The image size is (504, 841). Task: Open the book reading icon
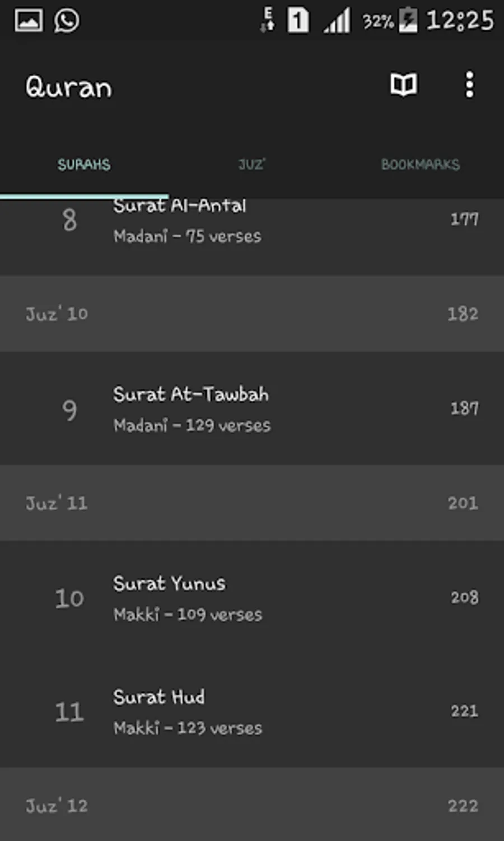[403, 85]
